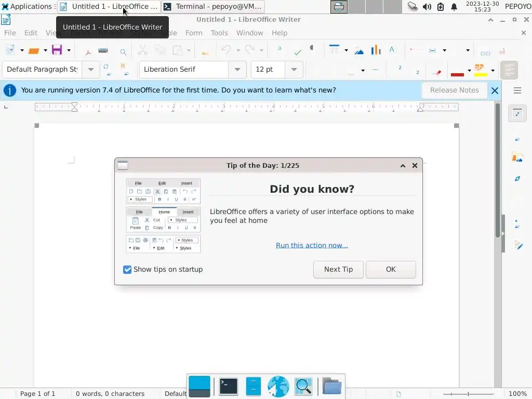Expand the 12 pt font size dropdown
Screen dimensions: 532x399
294,70
